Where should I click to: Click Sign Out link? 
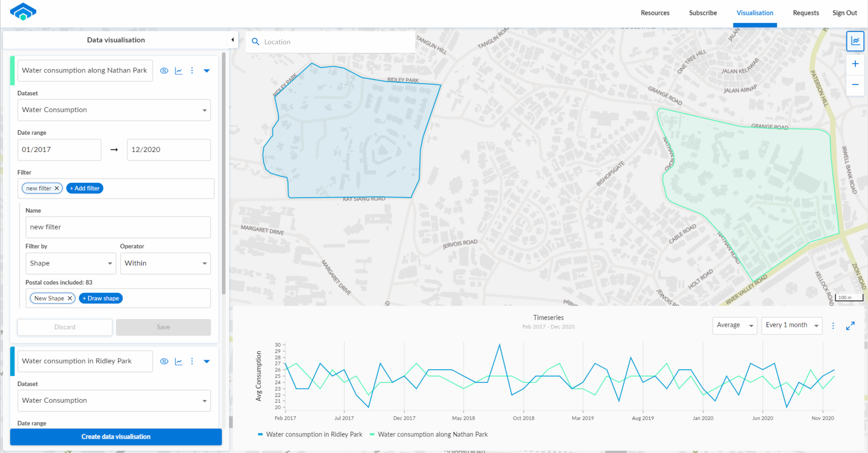[x=844, y=13]
